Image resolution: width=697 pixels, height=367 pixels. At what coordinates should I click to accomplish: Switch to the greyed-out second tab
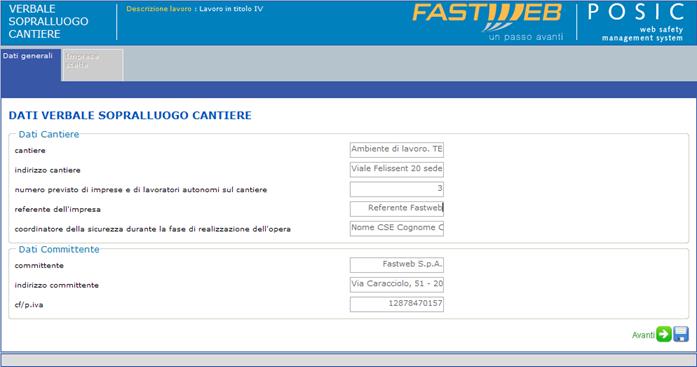pyautogui.click(x=93, y=65)
